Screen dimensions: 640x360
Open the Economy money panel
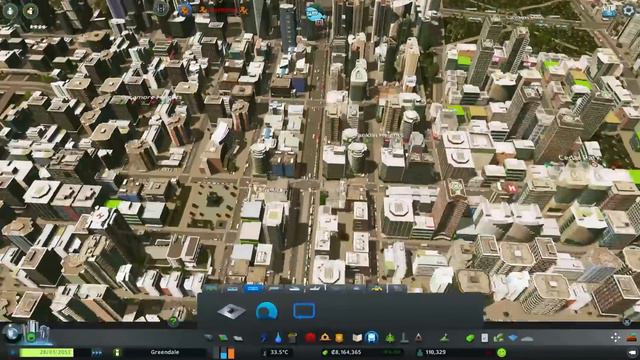470,338
